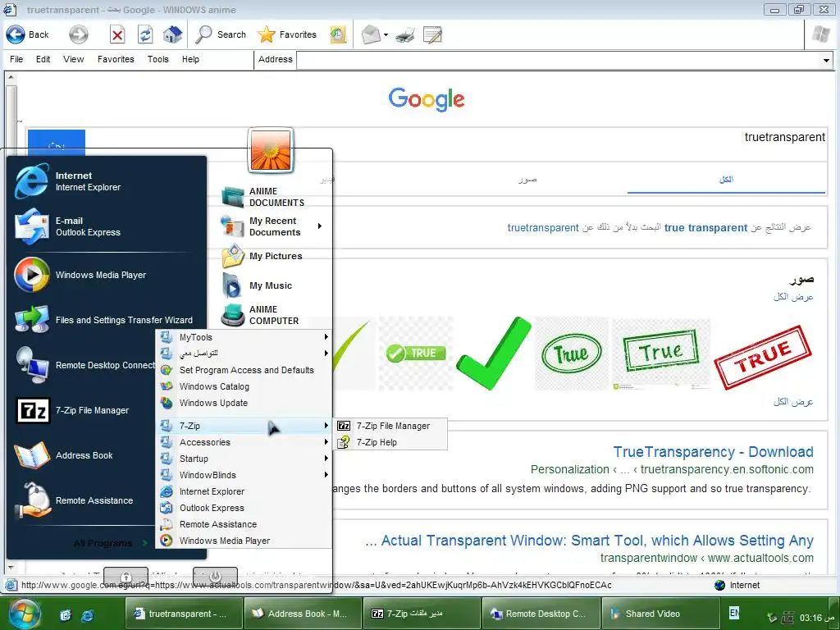Open the File menu
The width and height of the screenshot is (840, 630).
(16, 59)
